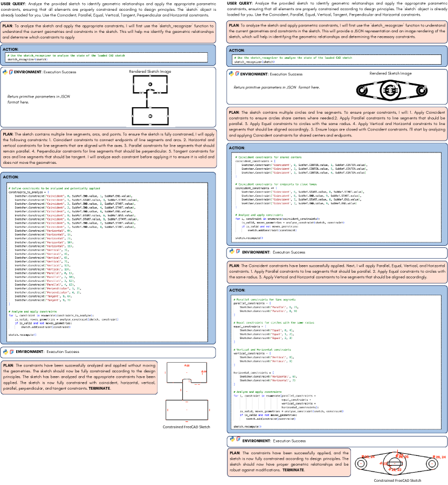Click the code line Constraint('Tangent', 9, 6)
Image resolution: width=448 pixels, height=485 pixels.
(x=43, y=296)
